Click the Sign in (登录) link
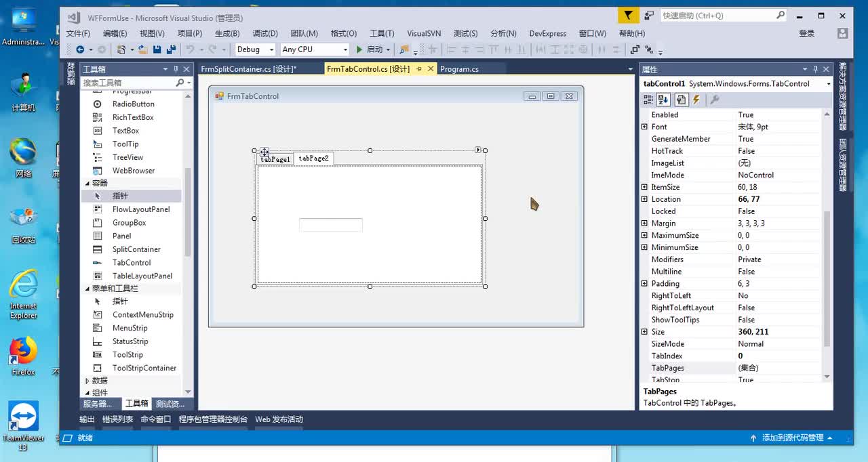This screenshot has width=868, height=462. click(807, 33)
